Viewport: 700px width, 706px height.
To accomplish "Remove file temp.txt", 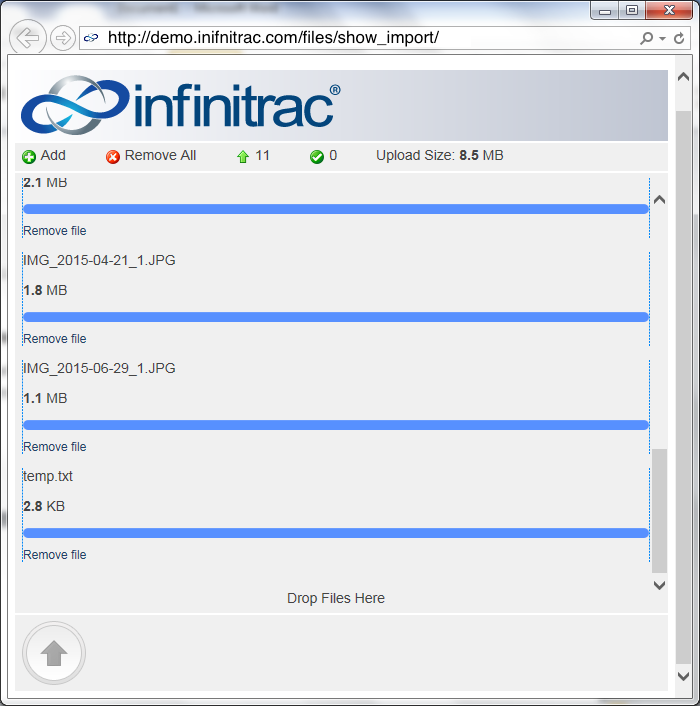I will [54, 555].
